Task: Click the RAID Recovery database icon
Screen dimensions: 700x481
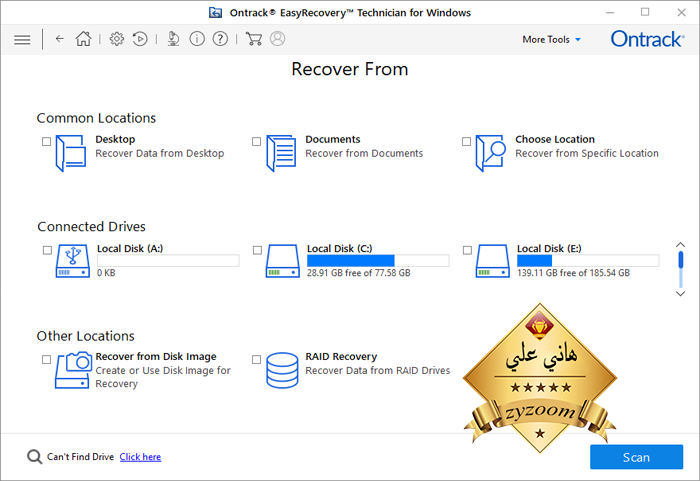Action: [x=282, y=370]
